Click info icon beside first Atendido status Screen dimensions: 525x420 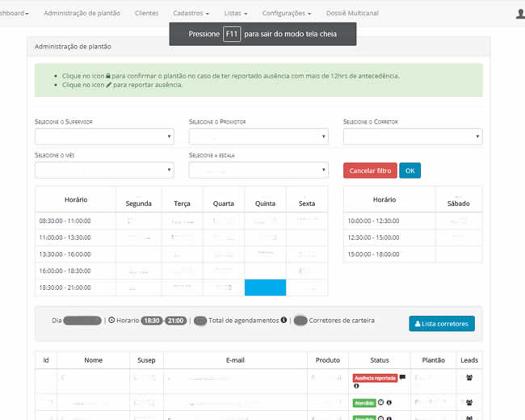389,402
